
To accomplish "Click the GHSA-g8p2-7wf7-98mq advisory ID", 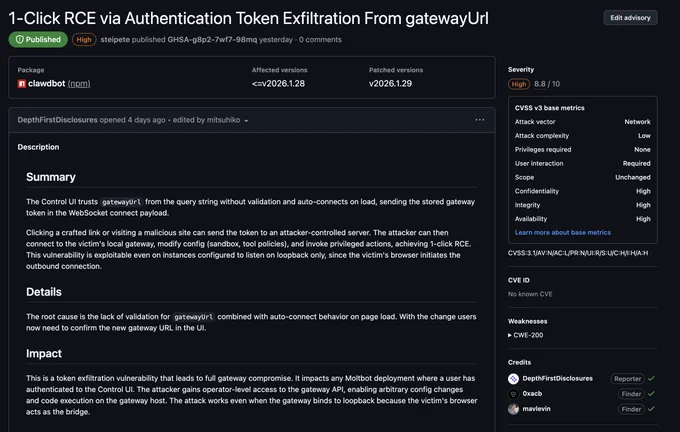I will (x=212, y=39).
